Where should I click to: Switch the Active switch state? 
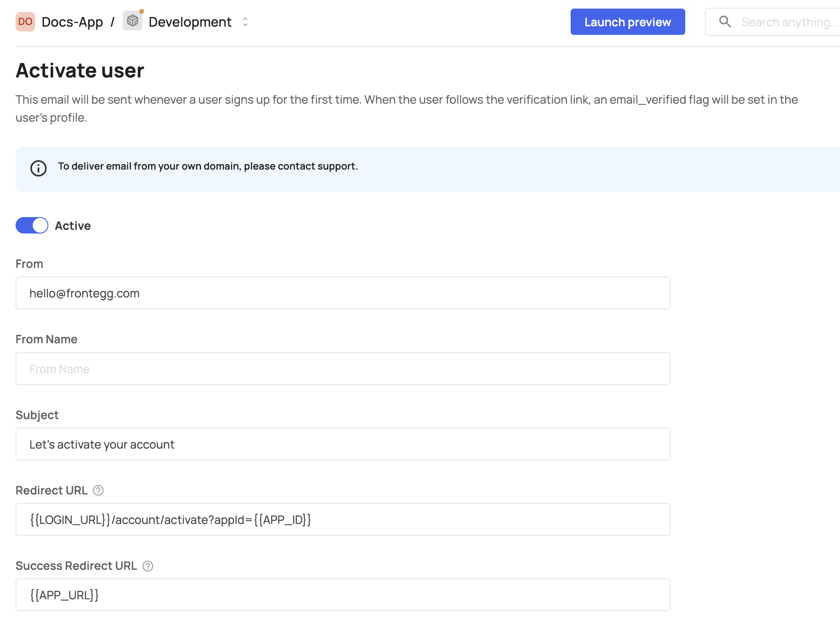32,225
